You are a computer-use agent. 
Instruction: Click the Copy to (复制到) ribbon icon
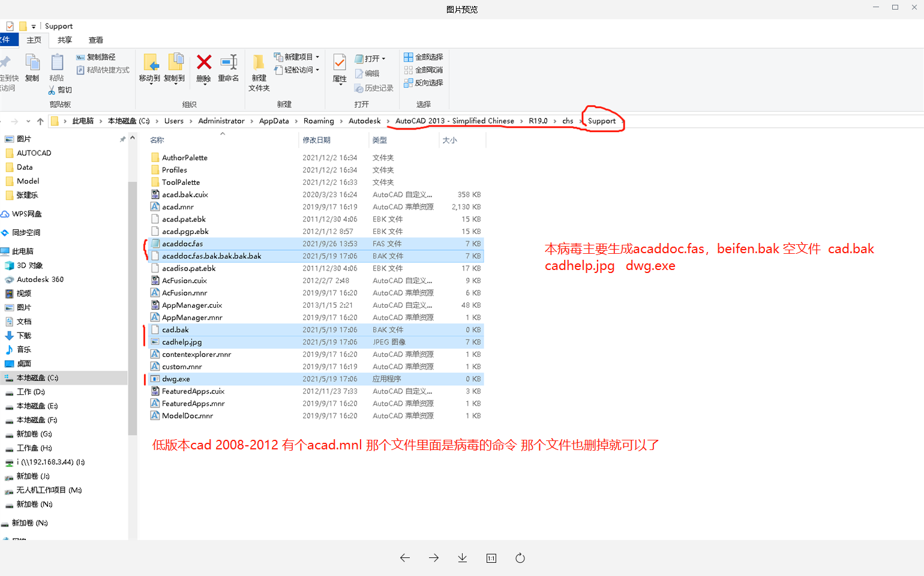175,62
